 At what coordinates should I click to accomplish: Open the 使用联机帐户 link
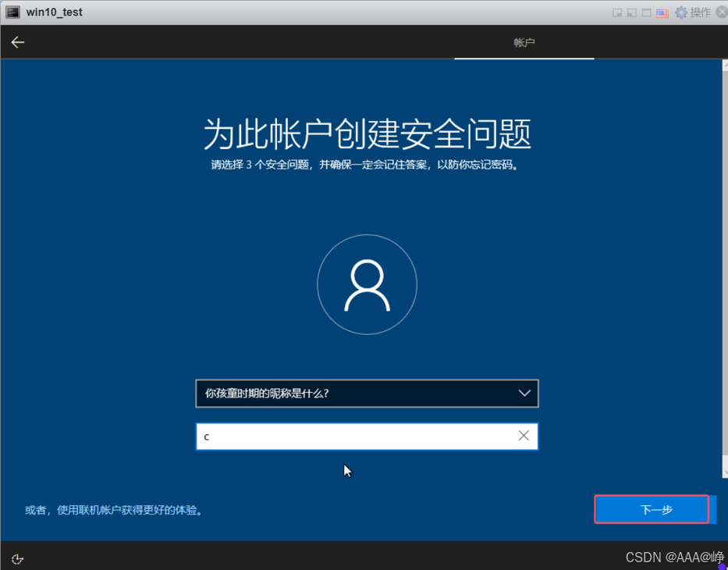click(113, 510)
